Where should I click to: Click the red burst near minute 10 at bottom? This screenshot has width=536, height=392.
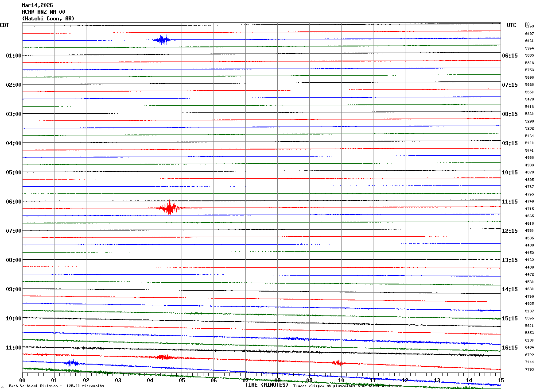point(338,363)
